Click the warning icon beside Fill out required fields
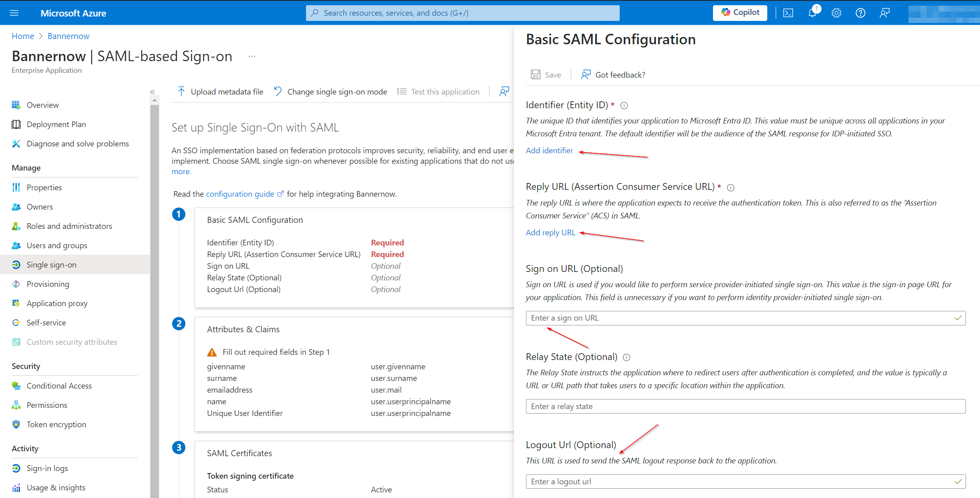 (212, 352)
